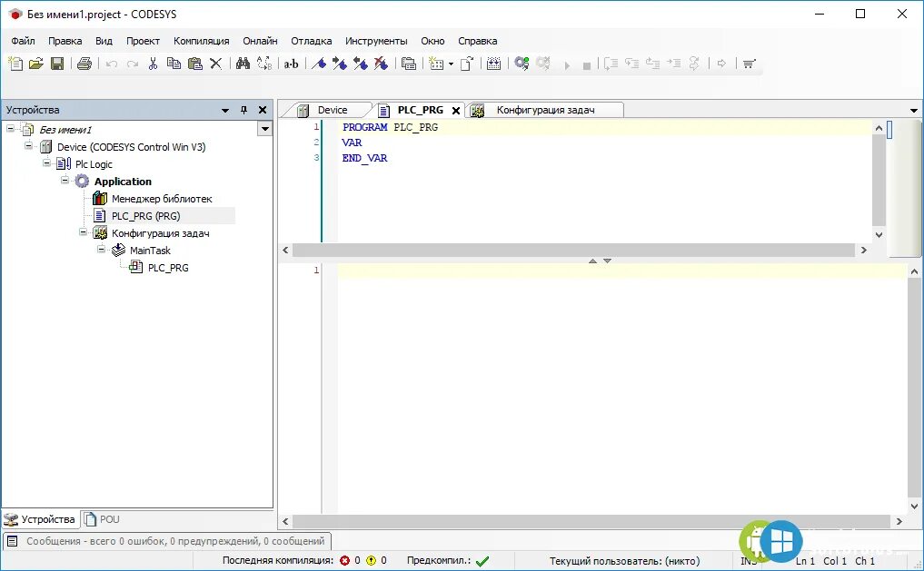Image resolution: width=924 pixels, height=571 pixels.
Task: Go to next bookmark flag icon
Action: click(340, 64)
